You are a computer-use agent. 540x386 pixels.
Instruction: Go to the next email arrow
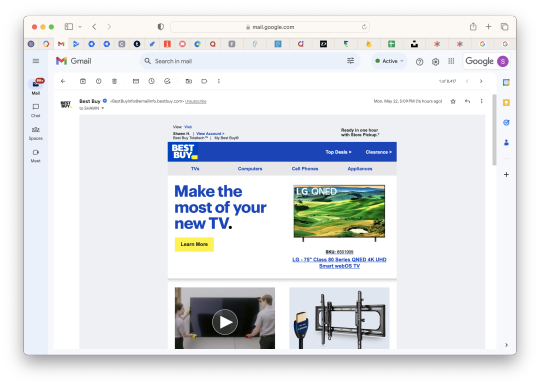481,81
